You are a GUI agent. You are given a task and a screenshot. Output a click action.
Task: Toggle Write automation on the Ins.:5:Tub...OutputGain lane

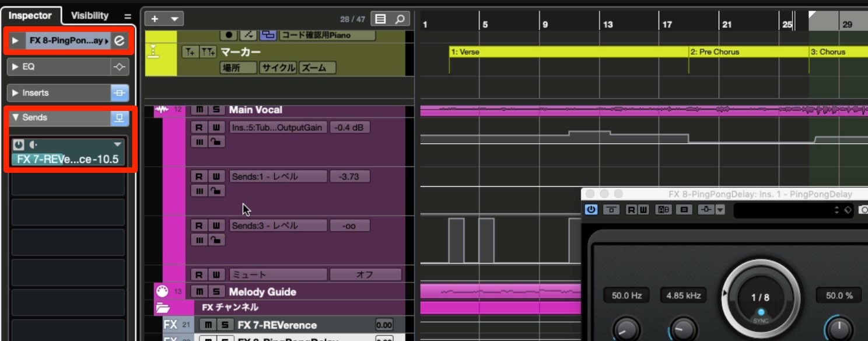pyautogui.click(x=216, y=127)
